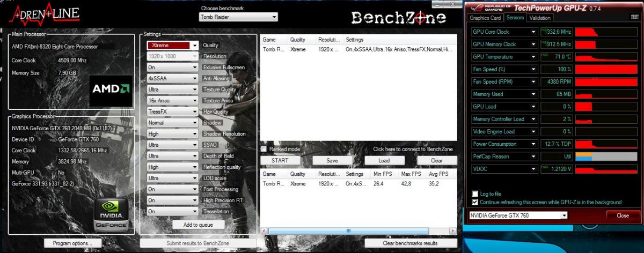This screenshot has width=644, height=253.
Task: Expand the High Precision RT dropdown
Action: (x=173, y=200)
